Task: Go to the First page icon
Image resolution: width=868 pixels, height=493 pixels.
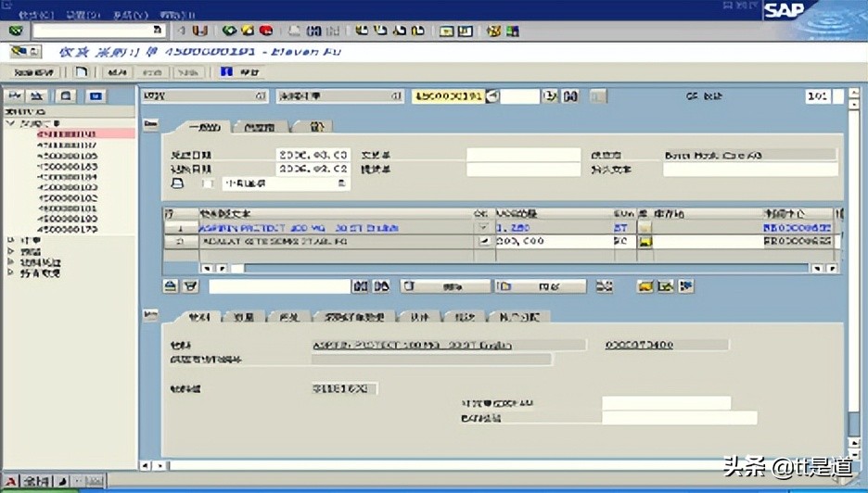Action: click(362, 31)
